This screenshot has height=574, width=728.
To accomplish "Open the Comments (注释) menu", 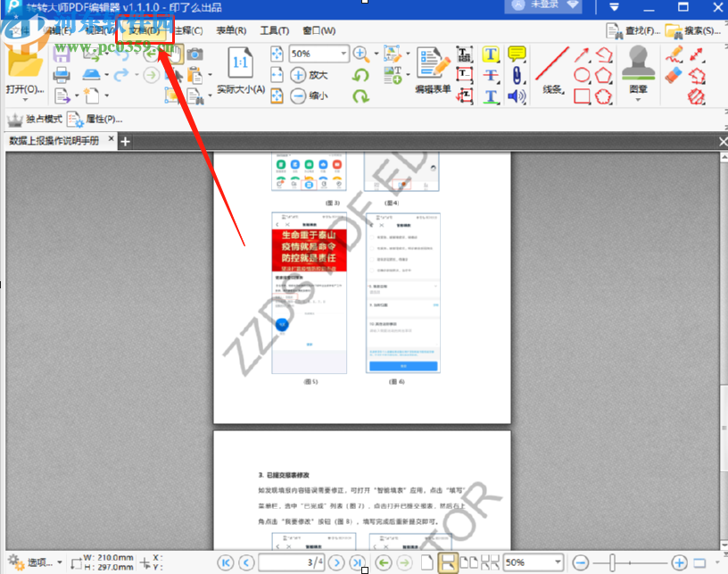I will (189, 30).
